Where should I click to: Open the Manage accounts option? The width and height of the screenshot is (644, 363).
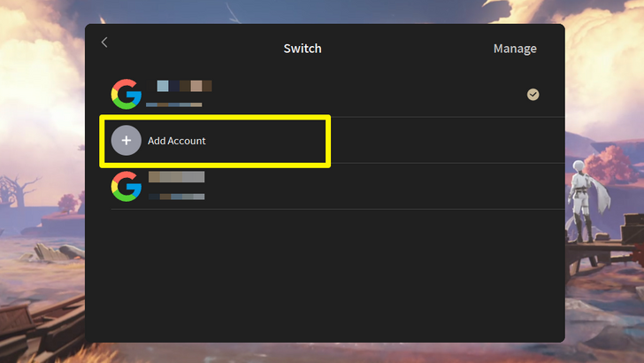(515, 49)
